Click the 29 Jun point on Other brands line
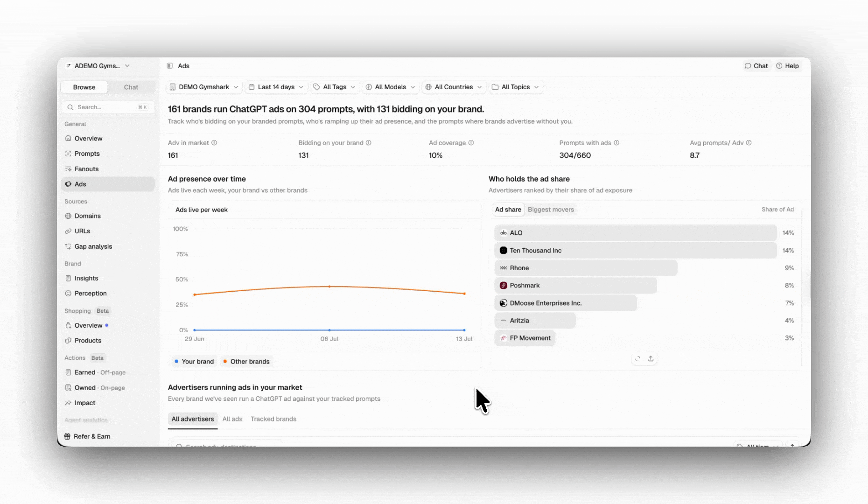This screenshot has width=868, height=504. tap(195, 294)
